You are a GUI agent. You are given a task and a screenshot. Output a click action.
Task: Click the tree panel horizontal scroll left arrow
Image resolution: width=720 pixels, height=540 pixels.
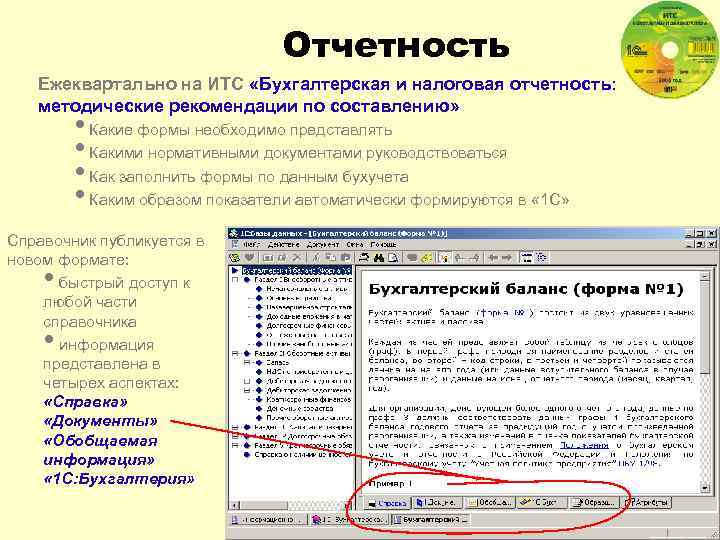click(234, 505)
